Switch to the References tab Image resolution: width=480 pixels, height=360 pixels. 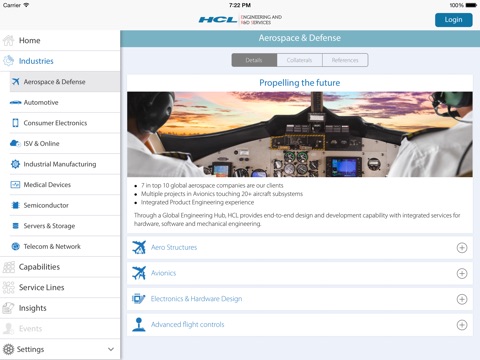pos(345,60)
